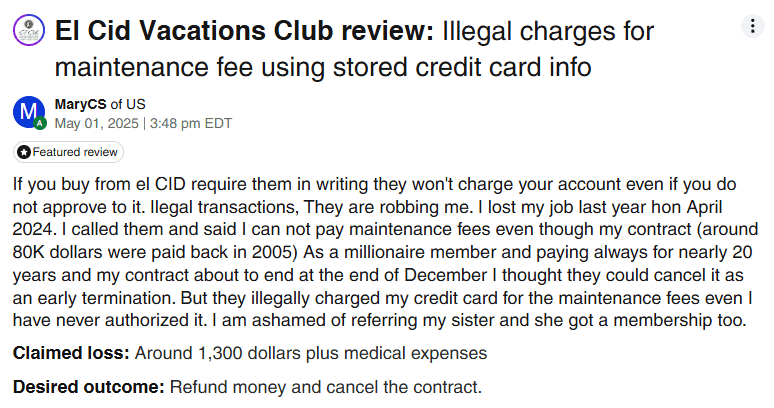Click the May 01, 2025 review date
Viewport: 774px width, 408px height.
click(97, 123)
